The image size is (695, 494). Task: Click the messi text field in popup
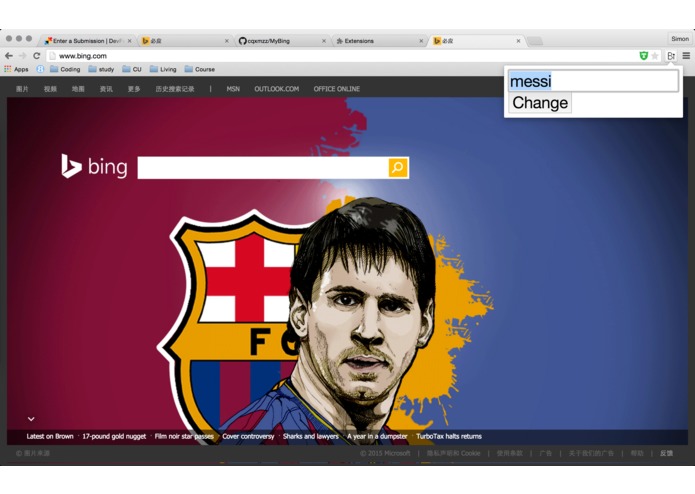(593, 81)
